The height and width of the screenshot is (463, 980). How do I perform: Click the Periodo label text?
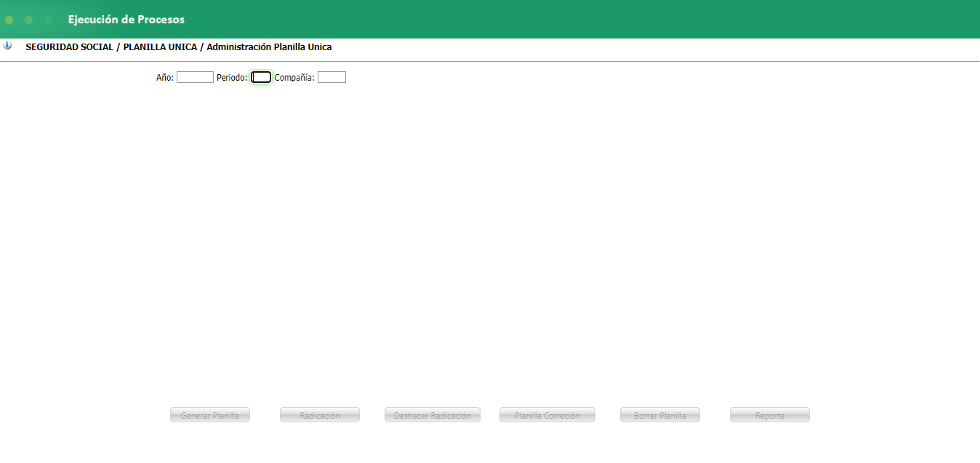(x=232, y=78)
